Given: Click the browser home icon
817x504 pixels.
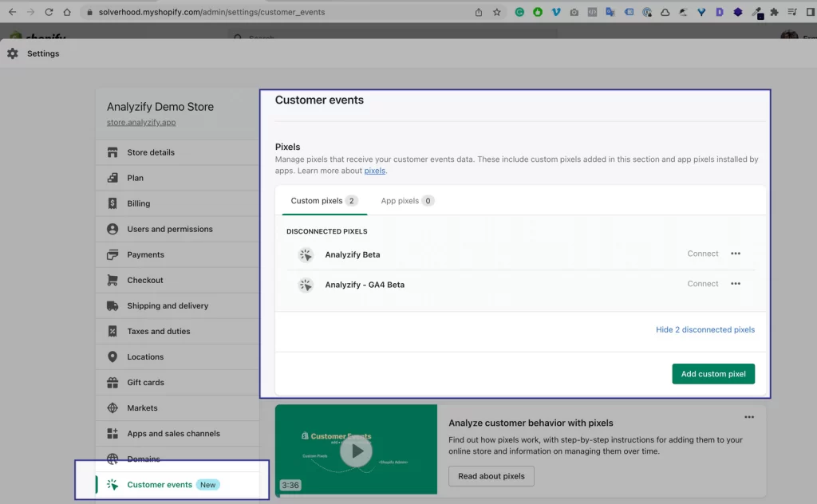Looking at the screenshot, I should (x=67, y=12).
